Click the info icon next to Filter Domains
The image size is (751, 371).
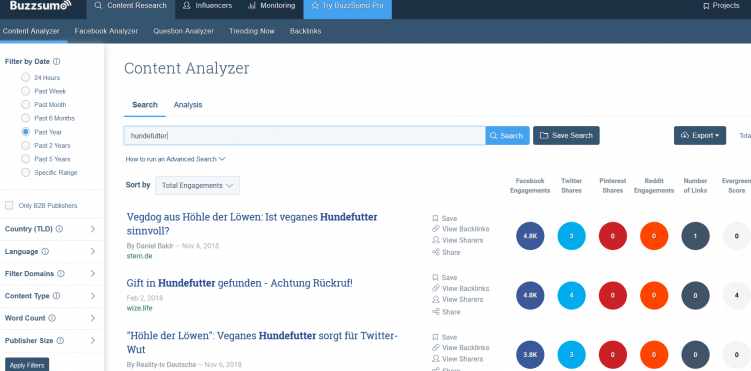(61, 274)
